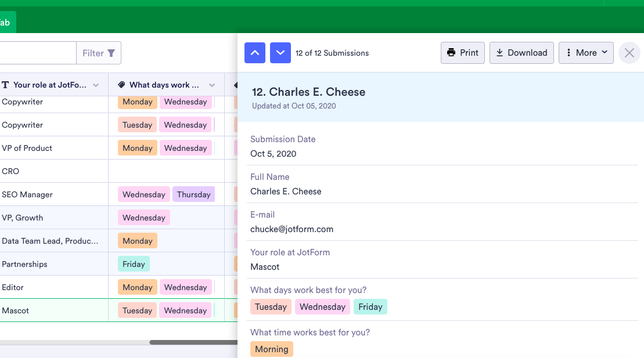
Task: Select the Editor row
Action: [118, 287]
